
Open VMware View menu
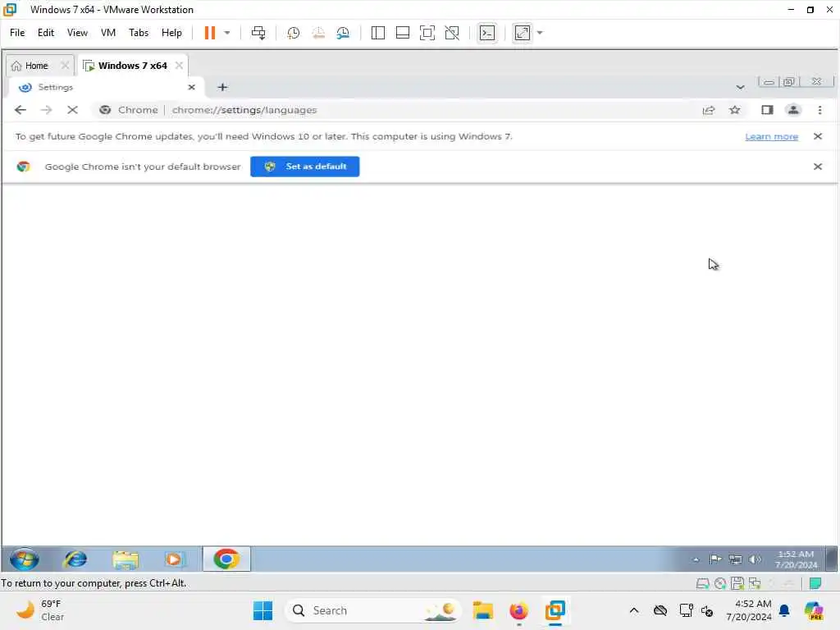[x=77, y=33]
